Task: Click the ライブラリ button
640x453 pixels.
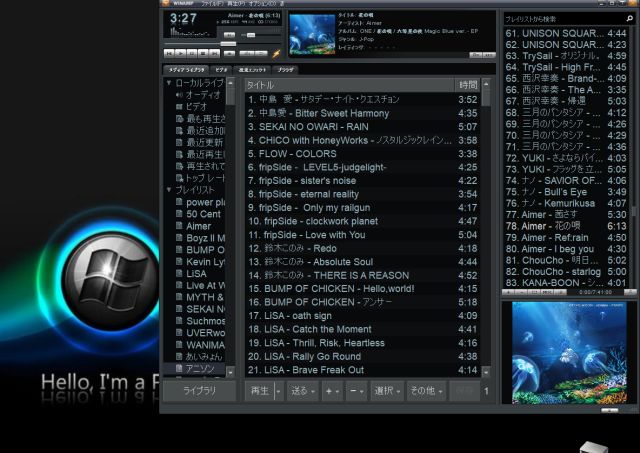Action: click(x=199, y=391)
